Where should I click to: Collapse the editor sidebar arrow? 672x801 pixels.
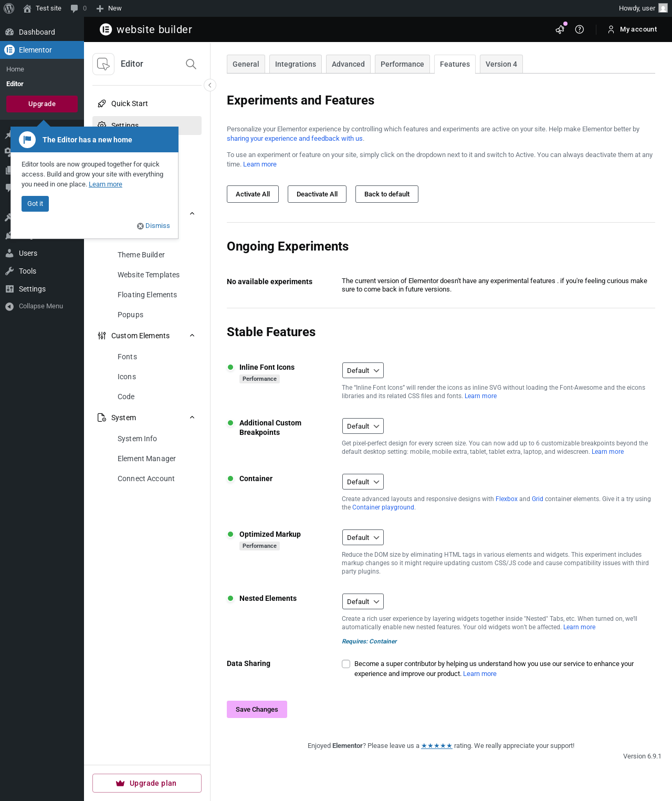[210, 85]
